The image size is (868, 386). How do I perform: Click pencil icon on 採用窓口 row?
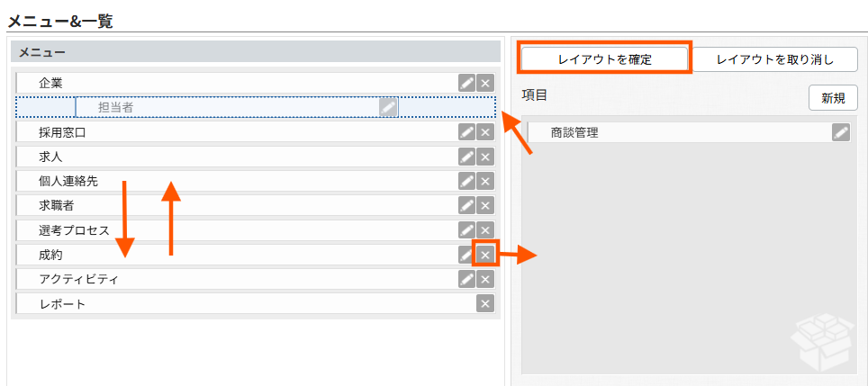(x=467, y=133)
